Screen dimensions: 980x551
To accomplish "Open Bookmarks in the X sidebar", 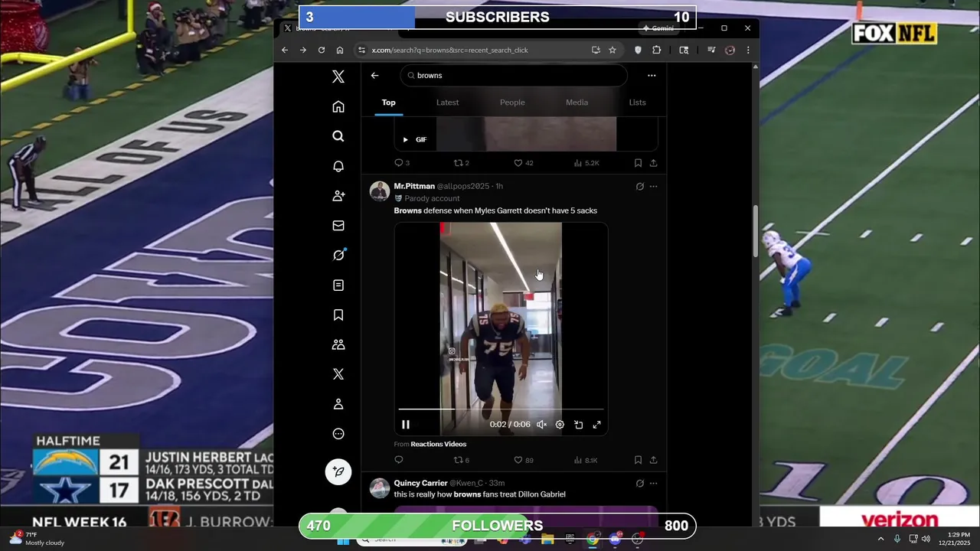I will [338, 315].
